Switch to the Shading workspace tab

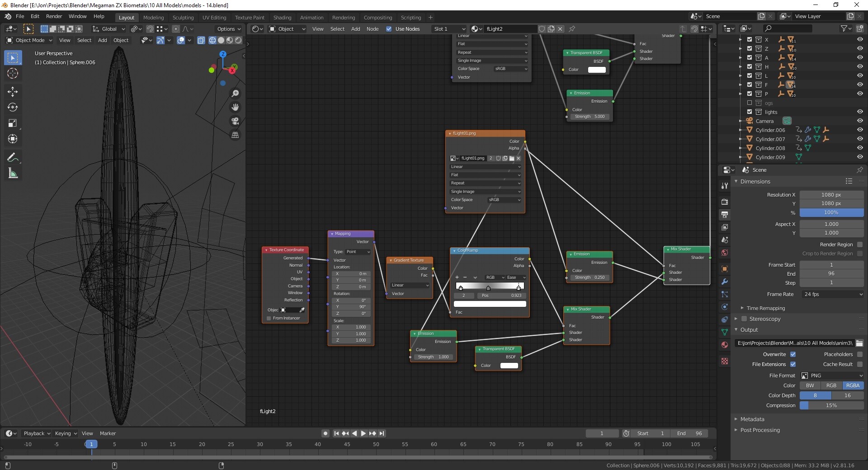point(282,18)
